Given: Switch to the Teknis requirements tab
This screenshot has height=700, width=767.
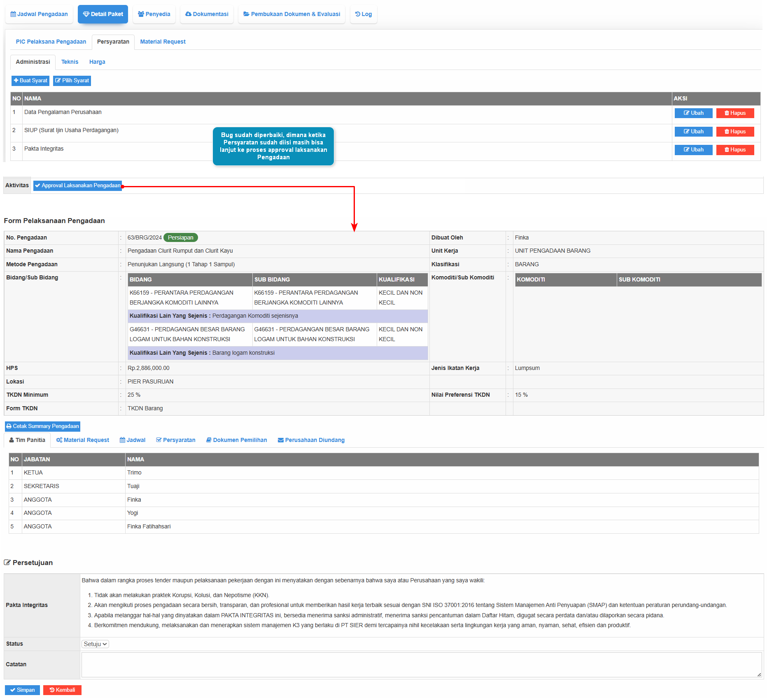Looking at the screenshot, I should pyautogui.click(x=70, y=62).
